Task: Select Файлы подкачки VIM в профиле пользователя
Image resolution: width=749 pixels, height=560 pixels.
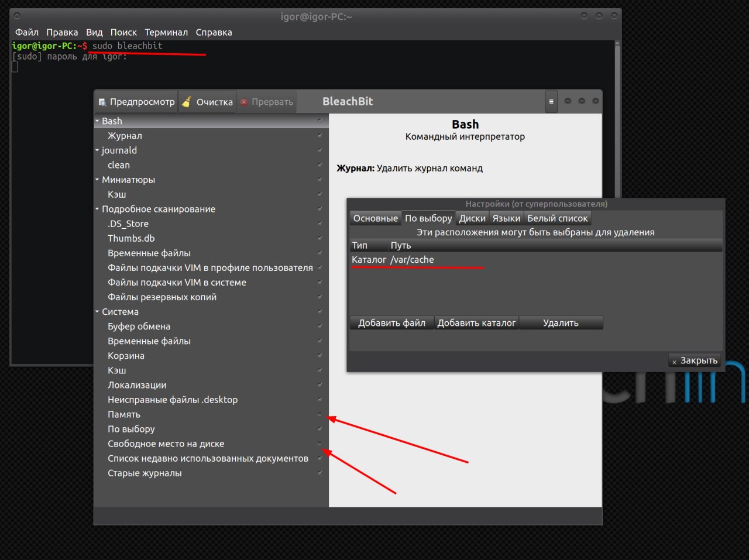Action: tap(210, 268)
